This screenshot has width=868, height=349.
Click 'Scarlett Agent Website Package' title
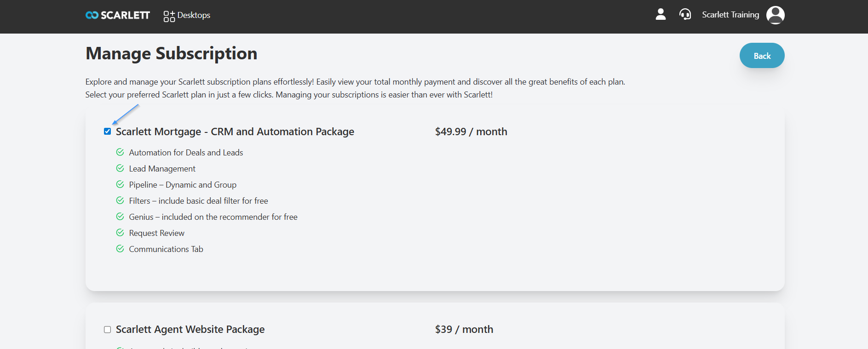tap(190, 330)
